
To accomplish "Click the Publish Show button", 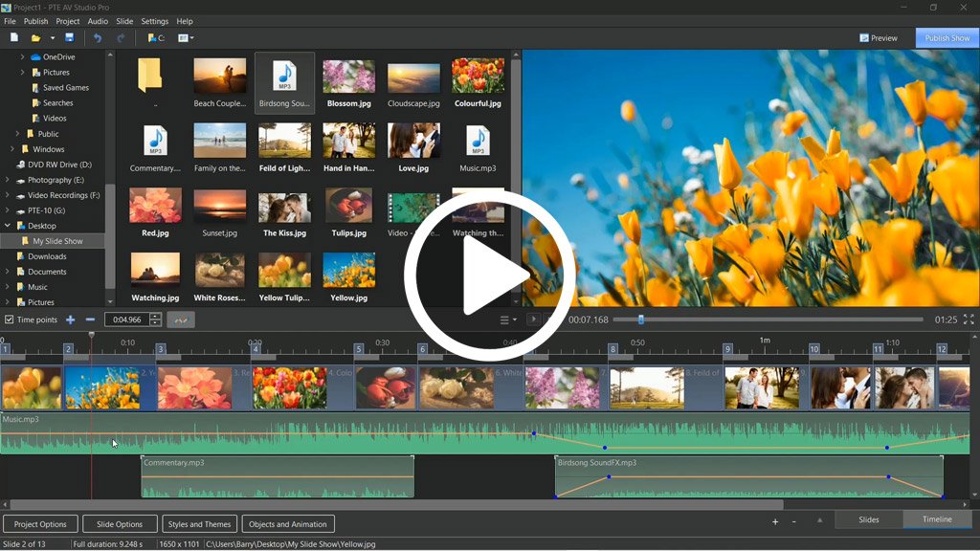I will pyautogui.click(x=947, y=38).
